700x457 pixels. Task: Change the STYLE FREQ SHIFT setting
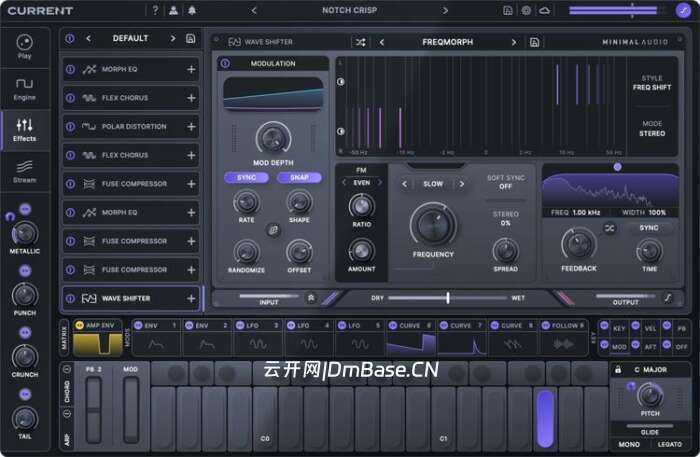pos(652,83)
